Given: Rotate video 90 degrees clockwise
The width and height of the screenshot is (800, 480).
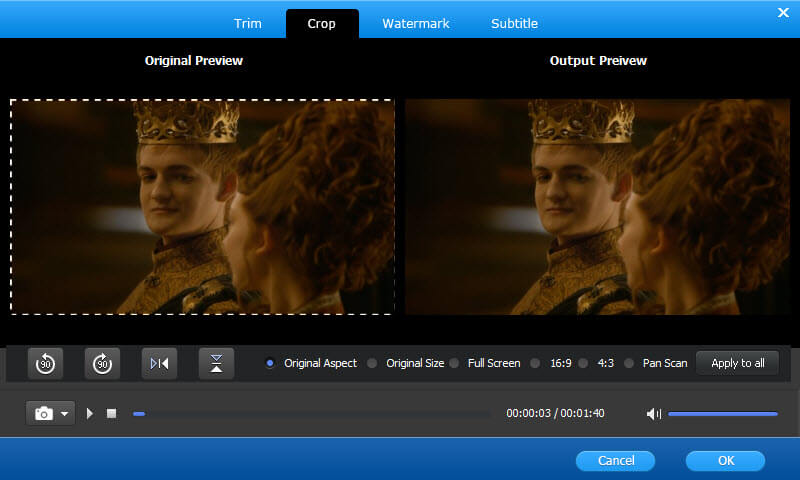Looking at the screenshot, I should 103,364.
